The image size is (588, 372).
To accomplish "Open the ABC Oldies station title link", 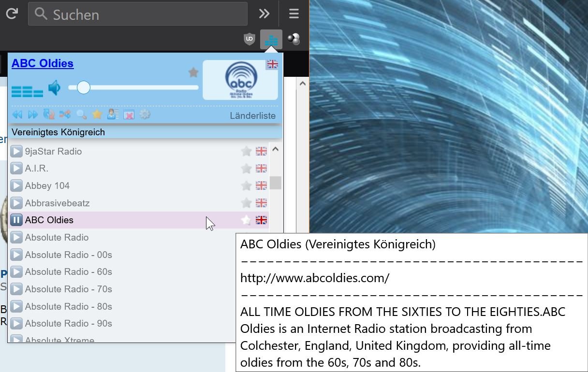I will [x=43, y=63].
